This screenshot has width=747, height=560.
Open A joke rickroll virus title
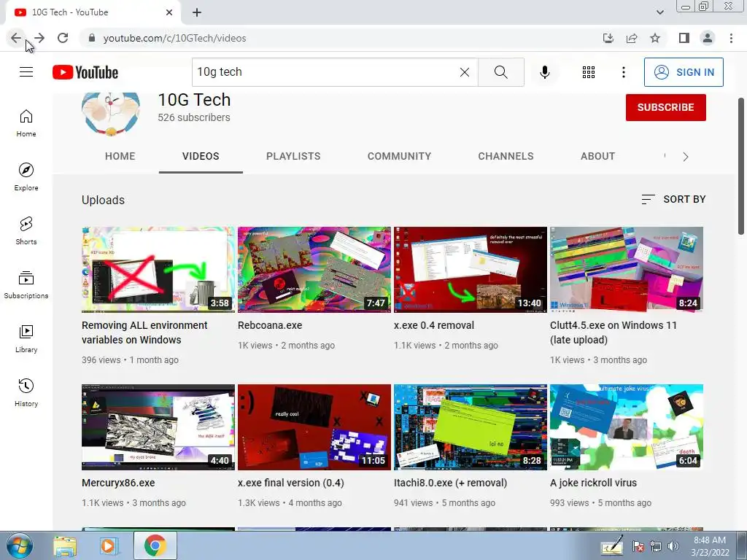(x=593, y=483)
